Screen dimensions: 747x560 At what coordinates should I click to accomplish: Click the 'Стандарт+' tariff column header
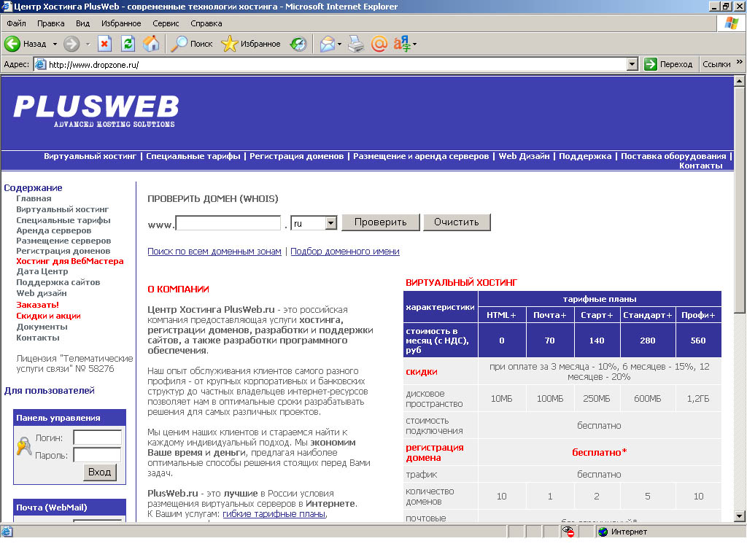pos(648,315)
